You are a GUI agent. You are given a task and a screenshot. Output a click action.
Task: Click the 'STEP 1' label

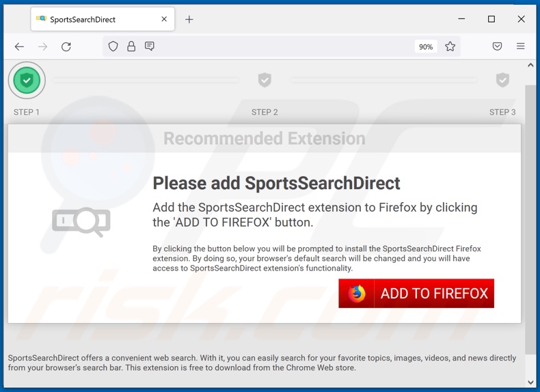pyautogui.click(x=27, y=112)
